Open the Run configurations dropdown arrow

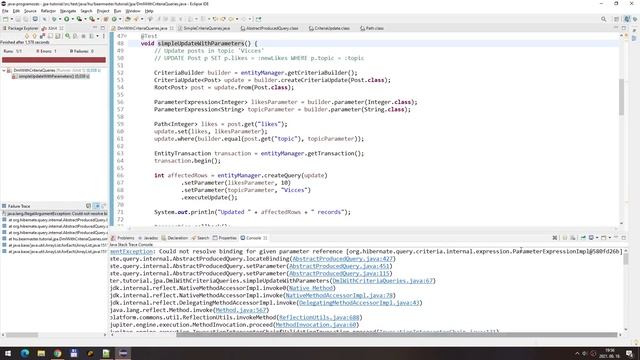tap(73, 19)
